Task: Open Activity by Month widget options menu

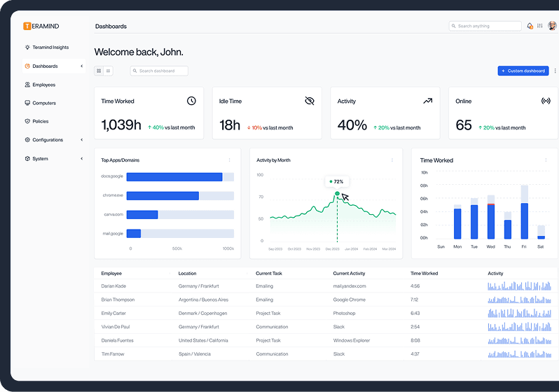Action: coord(392,160)
